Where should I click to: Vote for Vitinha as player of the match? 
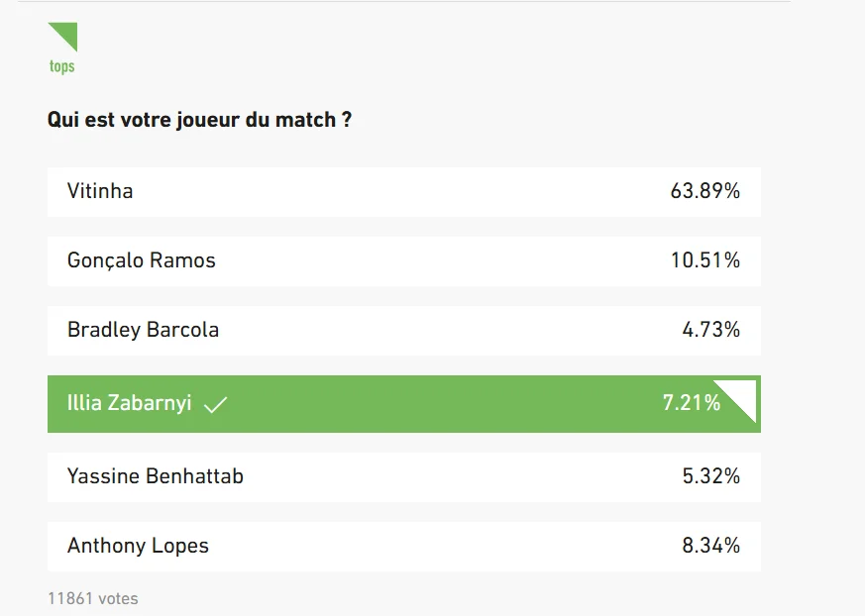100,191
